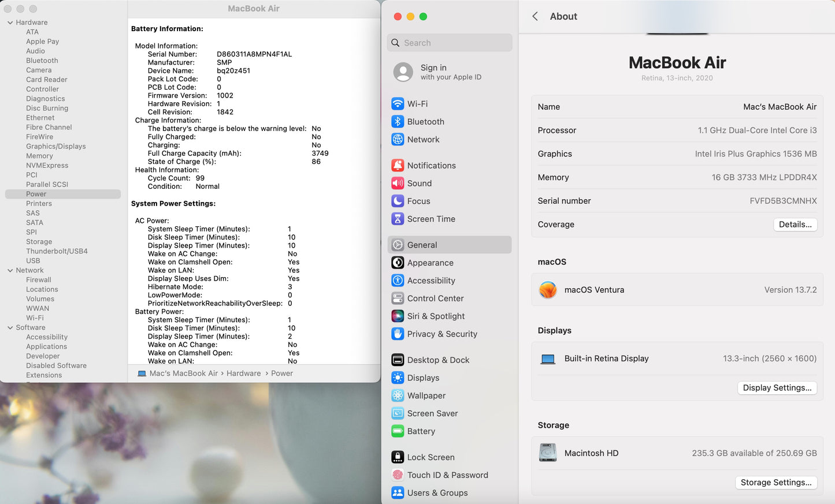
Task: Open Privacy & Security settings
Action: point(442,334)
